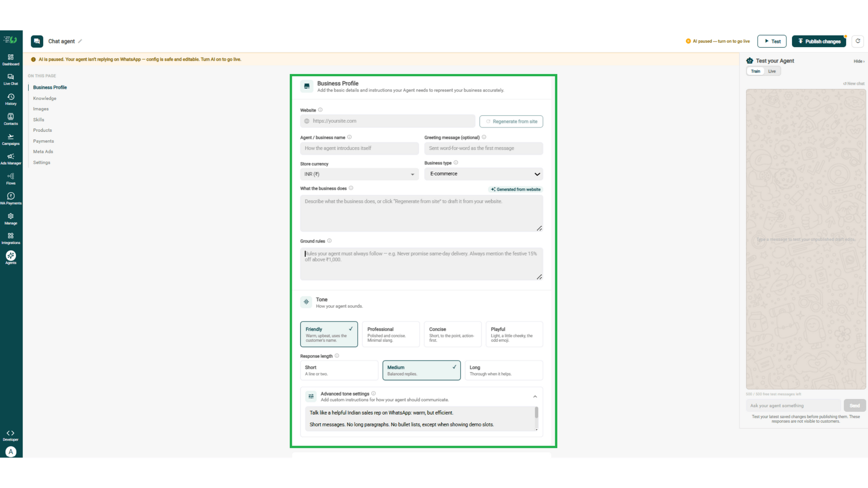
Task: Jump to Payments section
Action: pyautogui.click(x=43, y=141)
